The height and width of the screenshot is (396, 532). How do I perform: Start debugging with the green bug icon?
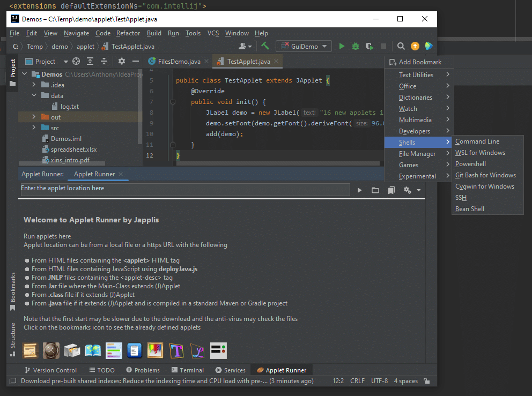355,46
